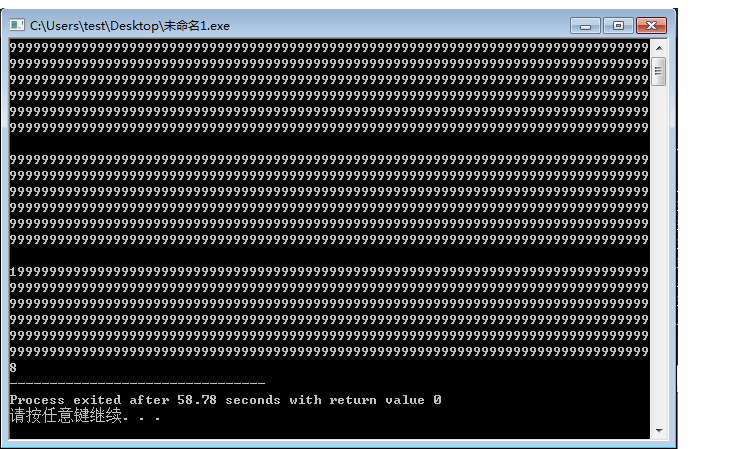
Task: Click the blank line after the first 9s block
Action: [329, 144]
